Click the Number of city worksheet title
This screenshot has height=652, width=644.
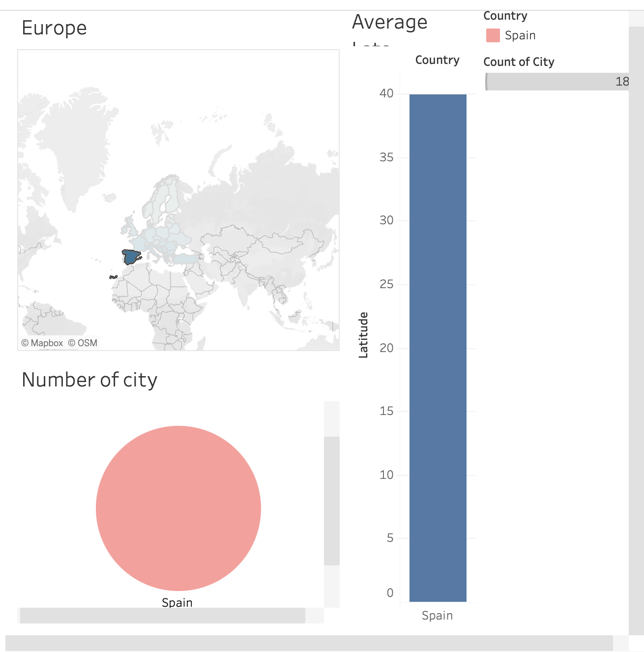pyautogui.click(x=89, y=379)
